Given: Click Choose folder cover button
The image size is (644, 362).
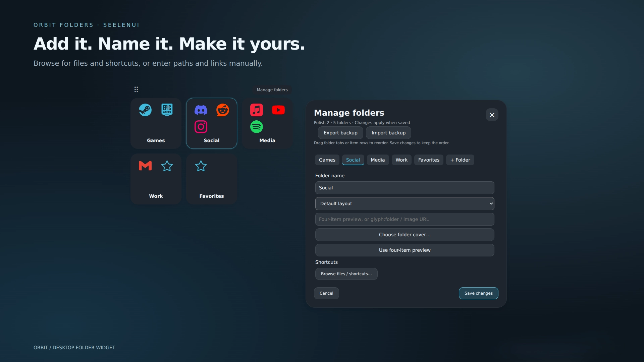Looking at the screenshot, I should coord(405,235).
